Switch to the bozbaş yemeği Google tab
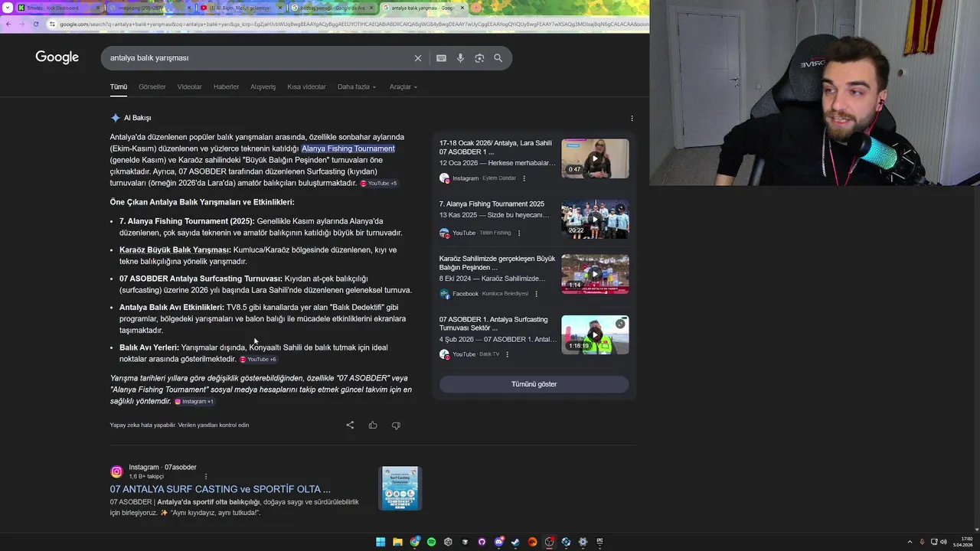Viewport: 980px width, 551px height. click(x=332, y=8)
